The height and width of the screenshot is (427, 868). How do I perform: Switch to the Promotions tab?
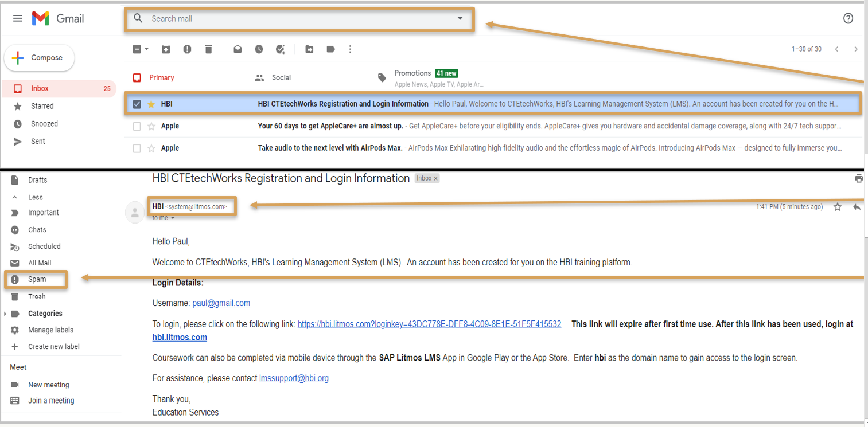412,73
